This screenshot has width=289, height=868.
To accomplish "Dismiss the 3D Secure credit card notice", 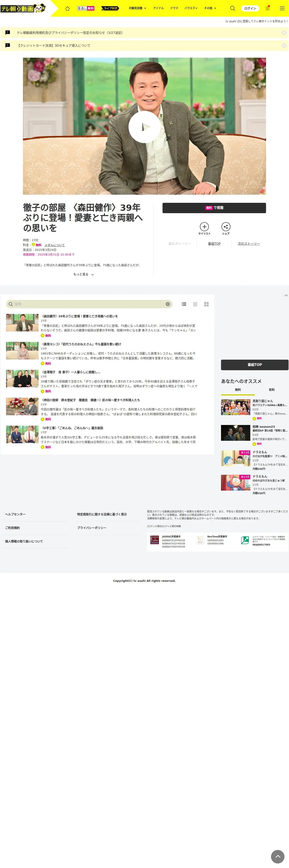I will point(284,46).
